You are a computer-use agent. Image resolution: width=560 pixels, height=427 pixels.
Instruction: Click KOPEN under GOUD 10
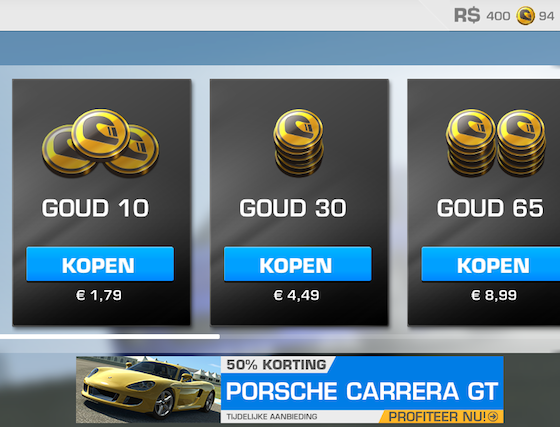click(x=100, y=264)
